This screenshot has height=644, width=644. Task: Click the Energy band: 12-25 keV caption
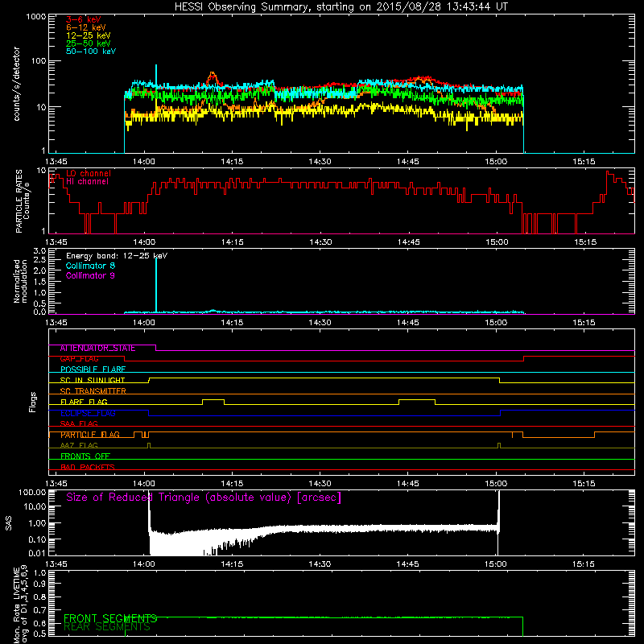tap(117, 256)
